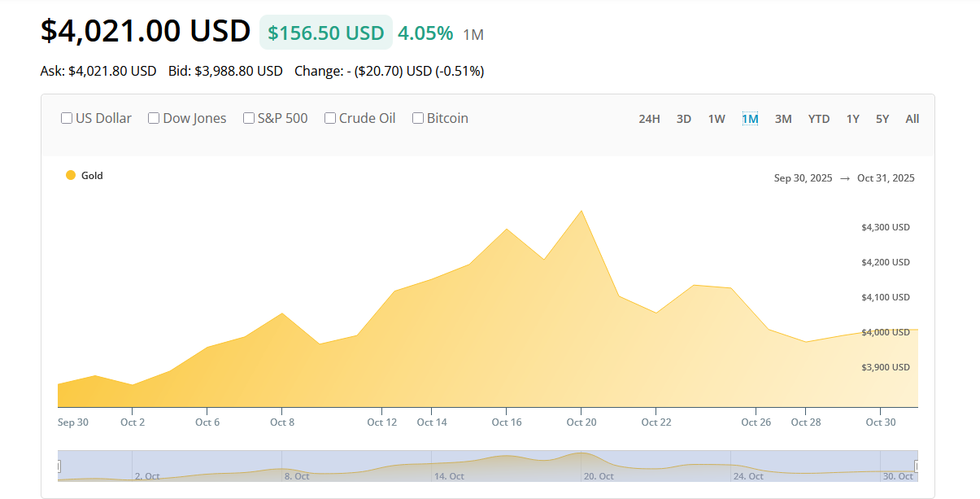Click the $156.50 USD change badge

326,33
